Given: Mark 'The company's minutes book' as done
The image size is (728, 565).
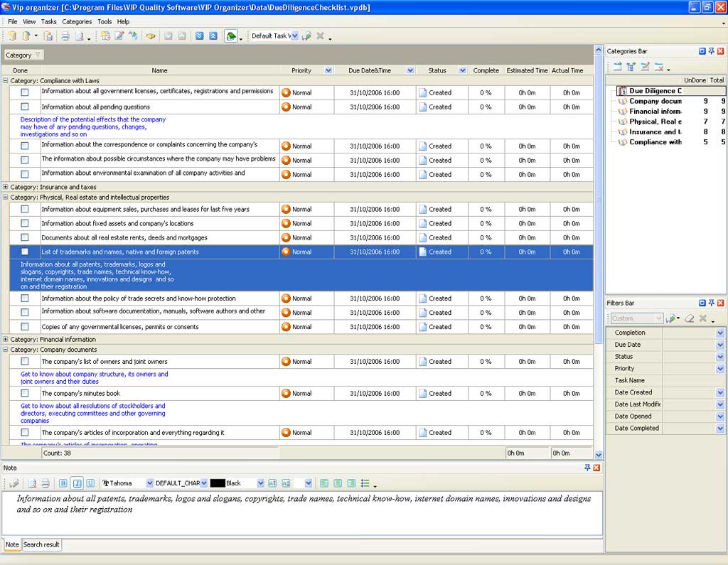Looking at the screenshot, I should (25, 393).
